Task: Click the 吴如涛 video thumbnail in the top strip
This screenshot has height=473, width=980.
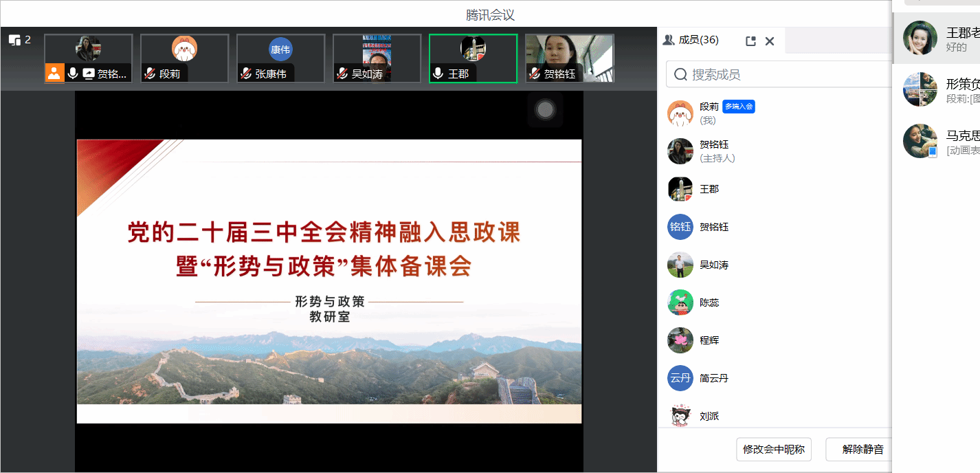Action: pos(377,58)
